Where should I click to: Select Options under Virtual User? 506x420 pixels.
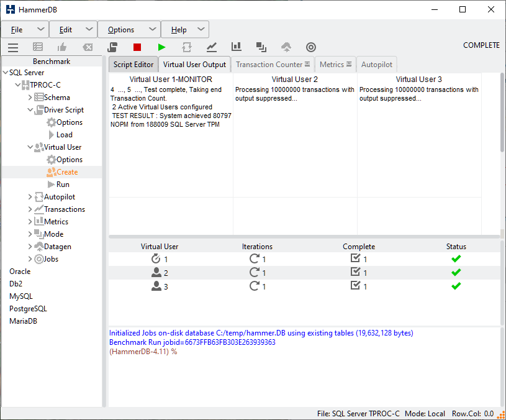(x=70, y=160)
